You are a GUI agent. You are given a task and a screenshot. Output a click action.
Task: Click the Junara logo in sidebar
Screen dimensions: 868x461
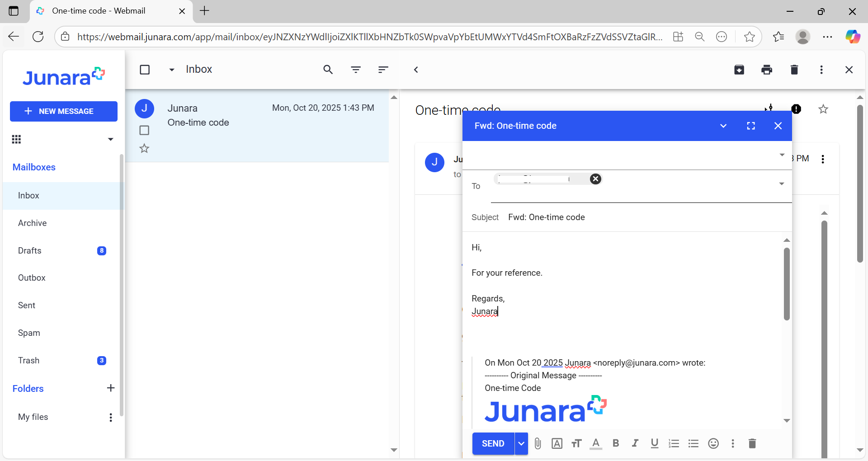click(64, 77)
